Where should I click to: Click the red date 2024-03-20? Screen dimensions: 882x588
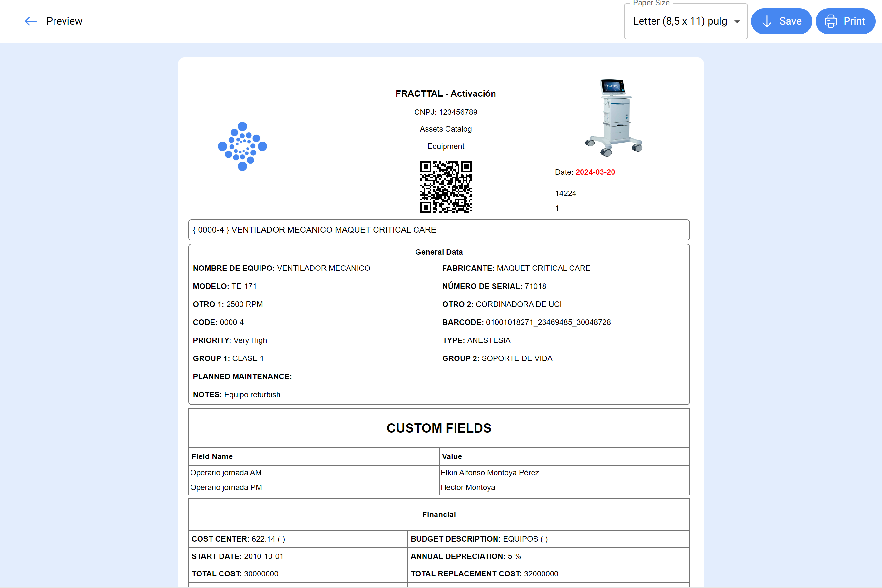595,172
